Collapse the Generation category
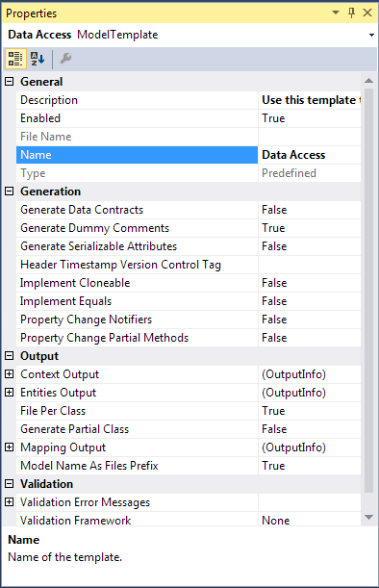The height and width of the screenshot is (588, 379). (x=10, y=192)
